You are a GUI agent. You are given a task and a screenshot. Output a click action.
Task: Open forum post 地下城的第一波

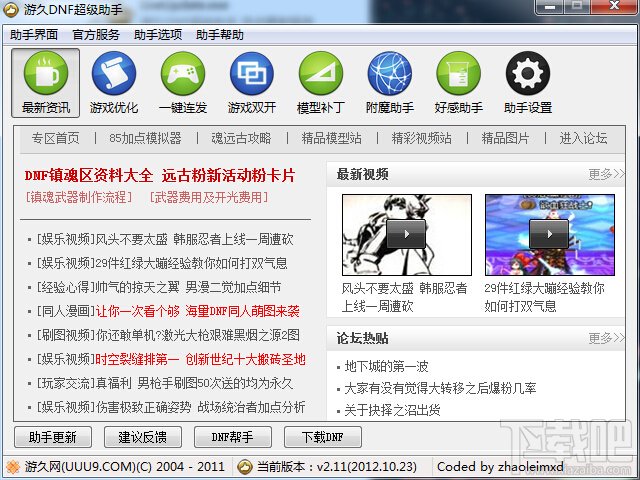tap(386, 367)
